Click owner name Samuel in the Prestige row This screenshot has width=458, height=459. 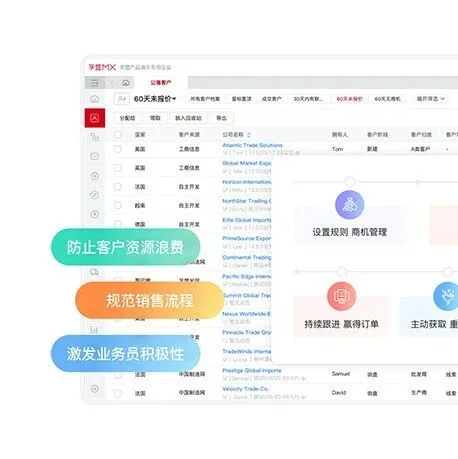(x=341, y=374)
